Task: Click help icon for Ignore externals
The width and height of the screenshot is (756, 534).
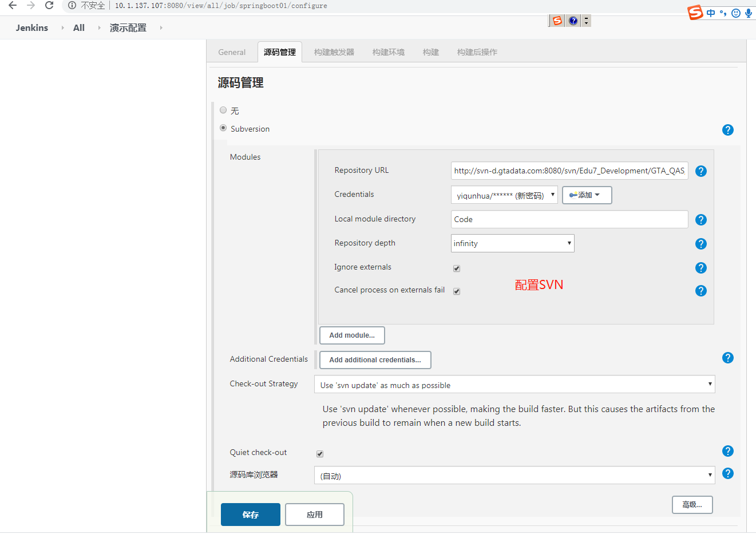Action: (x=700, y=268)
